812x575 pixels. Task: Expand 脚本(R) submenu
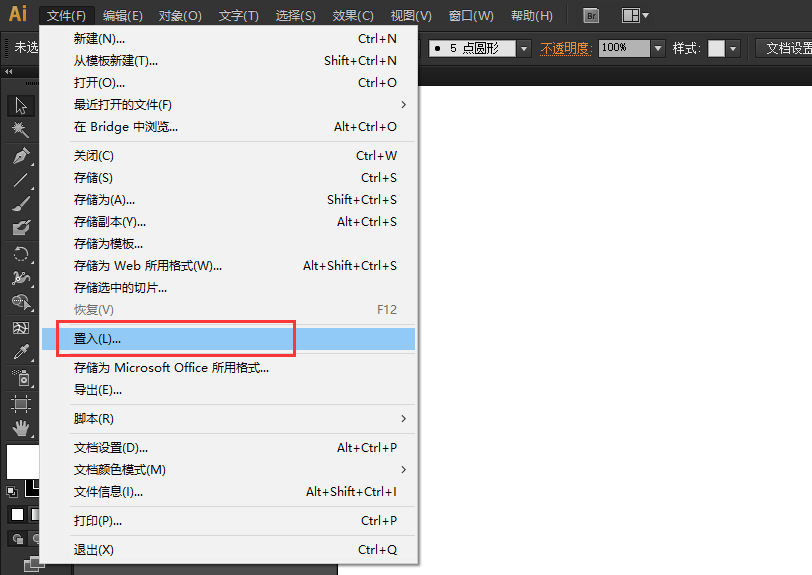228,419
